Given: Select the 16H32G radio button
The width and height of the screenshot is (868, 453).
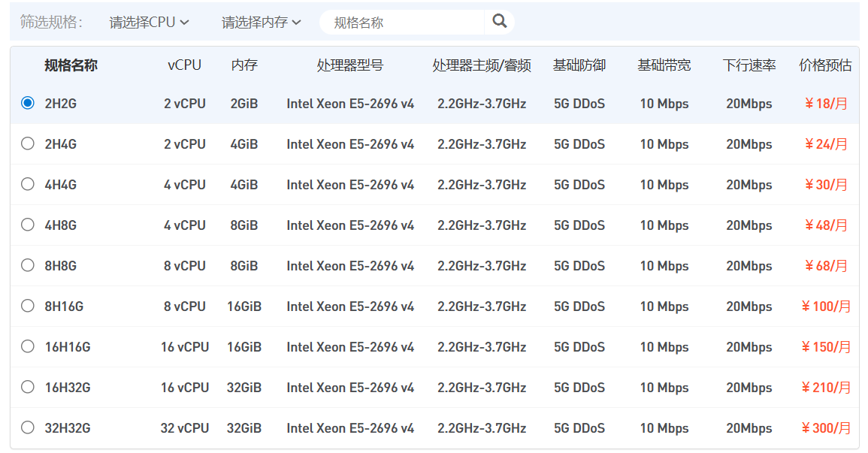Looking at the screenshot, I should [x=28, y=387].
